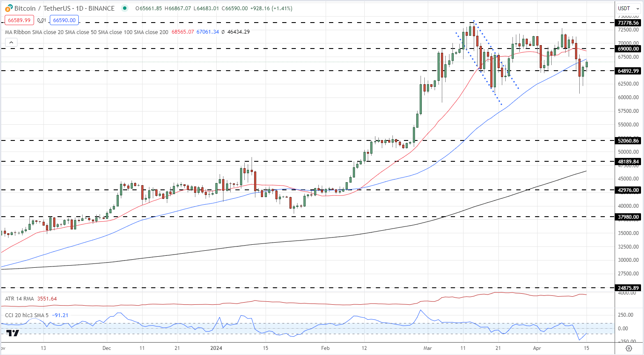Click the 37980.00 horizontal line price label
This screenshot has height=355, width=644.
pos(628,217)
